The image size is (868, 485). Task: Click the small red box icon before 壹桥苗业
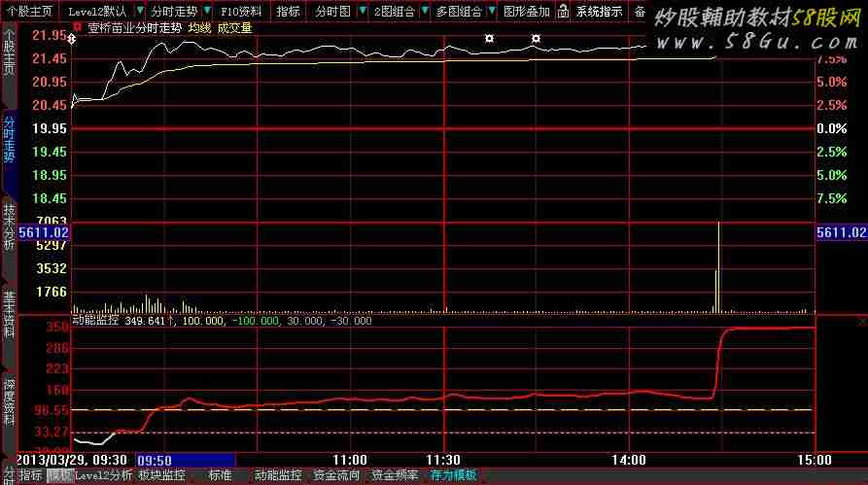pos(78,27)
